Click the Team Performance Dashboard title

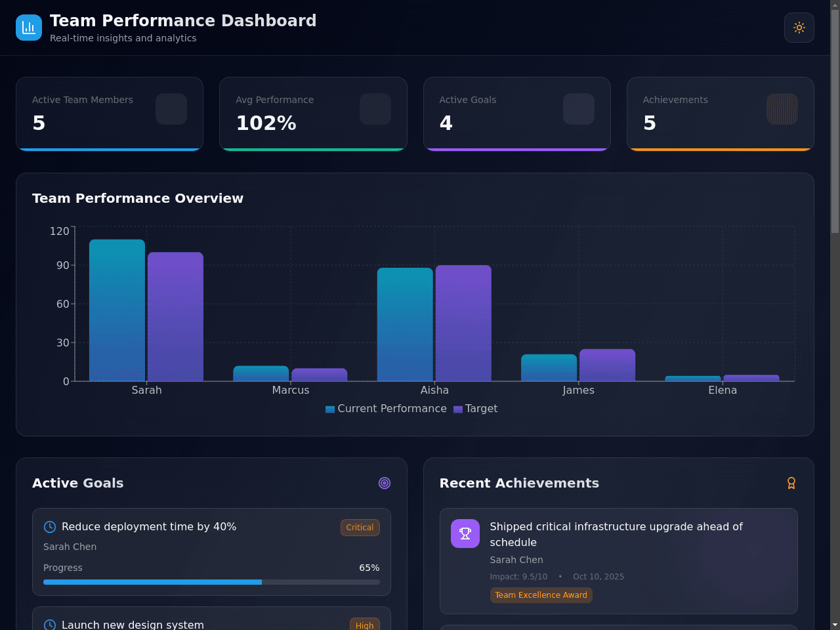[183, 21]
